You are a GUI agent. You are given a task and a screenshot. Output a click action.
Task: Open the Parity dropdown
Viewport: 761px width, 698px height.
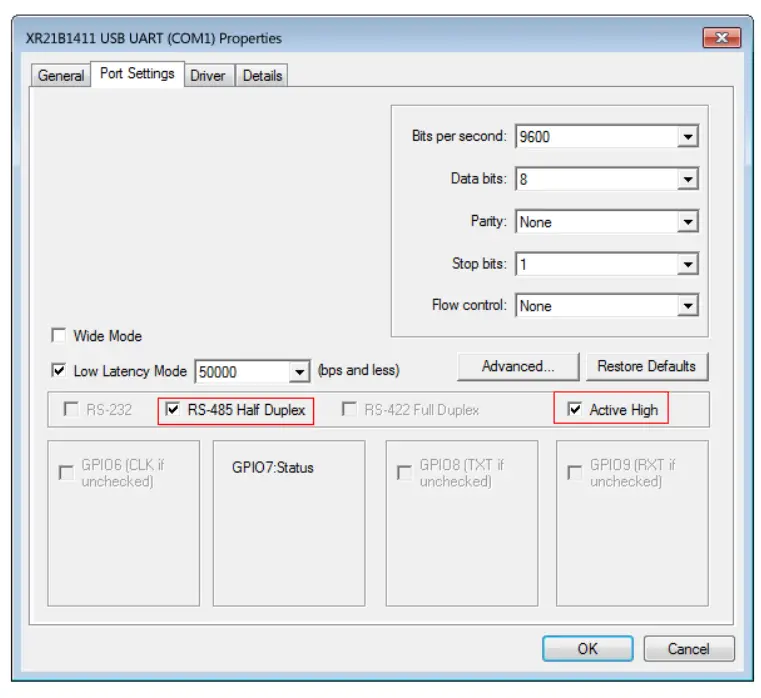(x=688, y=222)
